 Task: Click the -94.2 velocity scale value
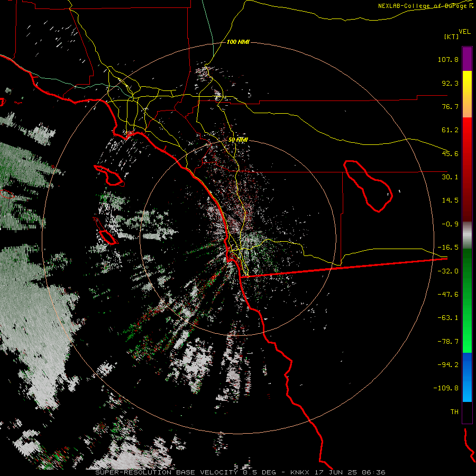(448, 365)
